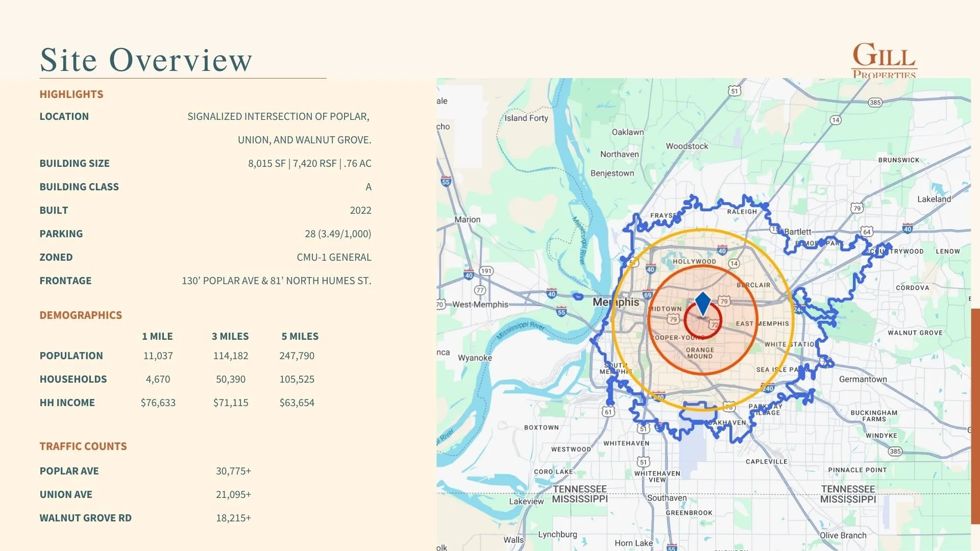The height and width of the screenshot is (551, 980).
Task: Click the Germantown map label
Action: (x=863, y=379)
